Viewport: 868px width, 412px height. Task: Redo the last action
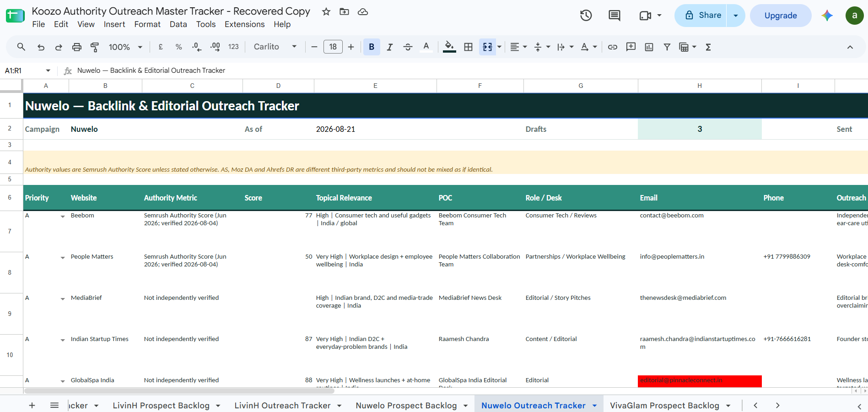click(59, 47)
